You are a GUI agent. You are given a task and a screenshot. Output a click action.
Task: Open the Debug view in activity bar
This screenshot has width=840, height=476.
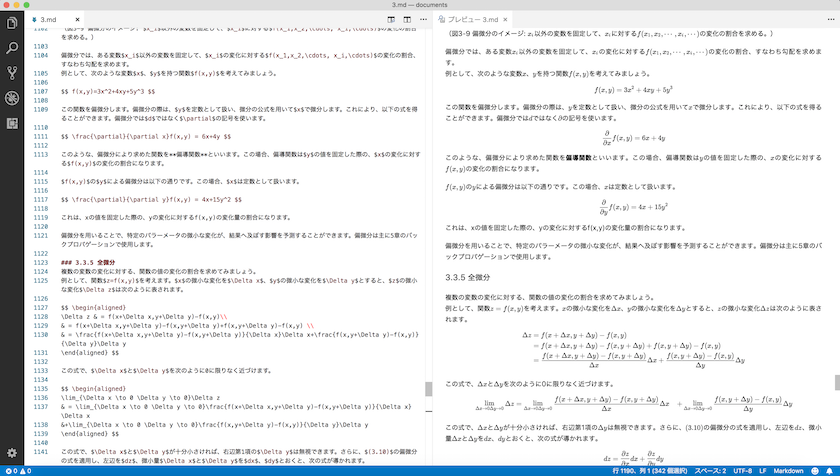[12, 98]
